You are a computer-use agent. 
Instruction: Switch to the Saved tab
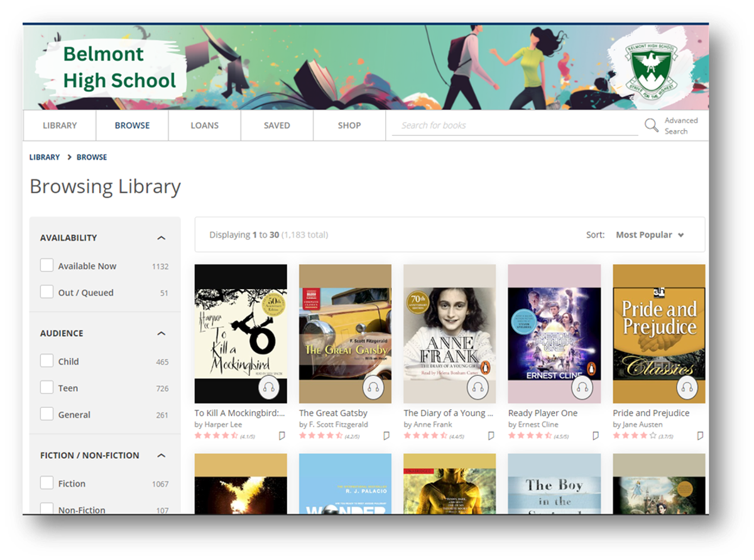(276, 126)
